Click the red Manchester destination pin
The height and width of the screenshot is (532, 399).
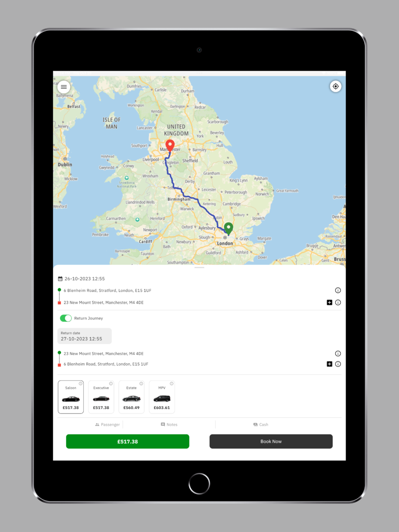point(170,146)
